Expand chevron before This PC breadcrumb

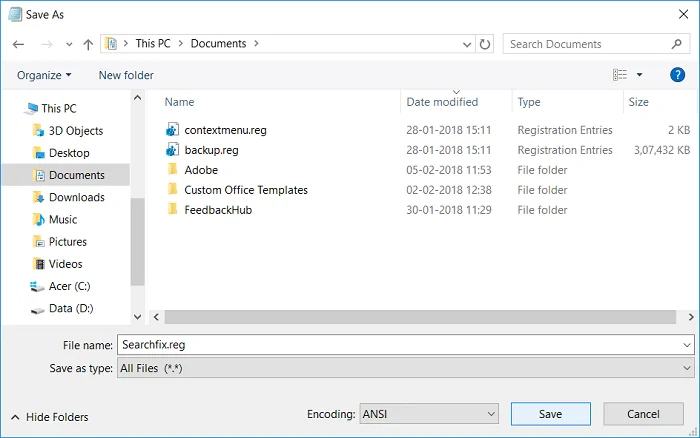[x=126, y=43]
